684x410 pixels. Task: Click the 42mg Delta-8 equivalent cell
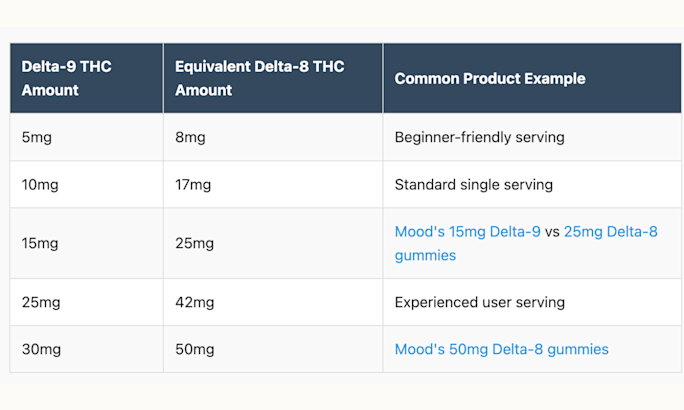tap(194, 302)
